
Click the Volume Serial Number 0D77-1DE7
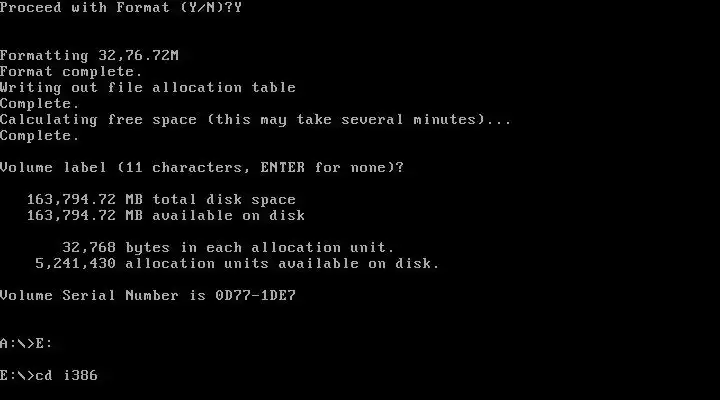(x=148, y=295)
